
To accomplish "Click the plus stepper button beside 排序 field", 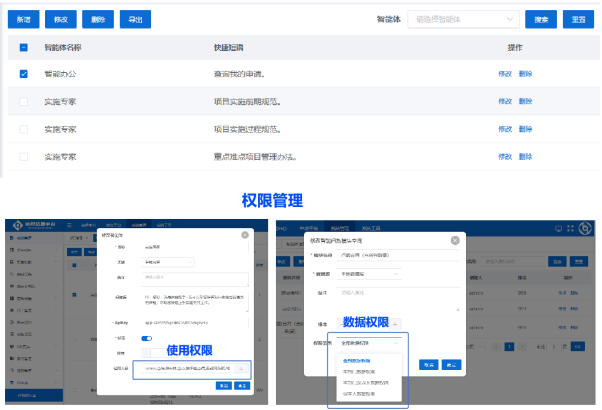I will [x=396, y=323].
